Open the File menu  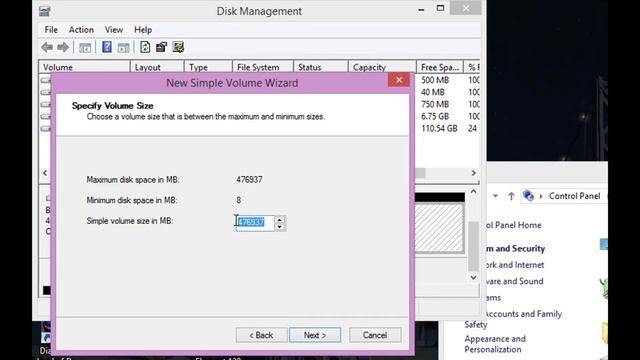[51, 30]
